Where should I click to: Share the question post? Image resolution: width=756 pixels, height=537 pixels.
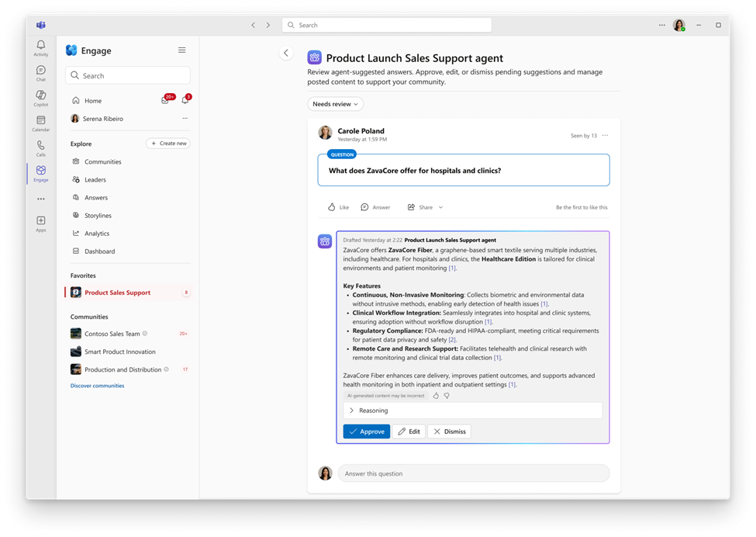[x=420, y=207]
